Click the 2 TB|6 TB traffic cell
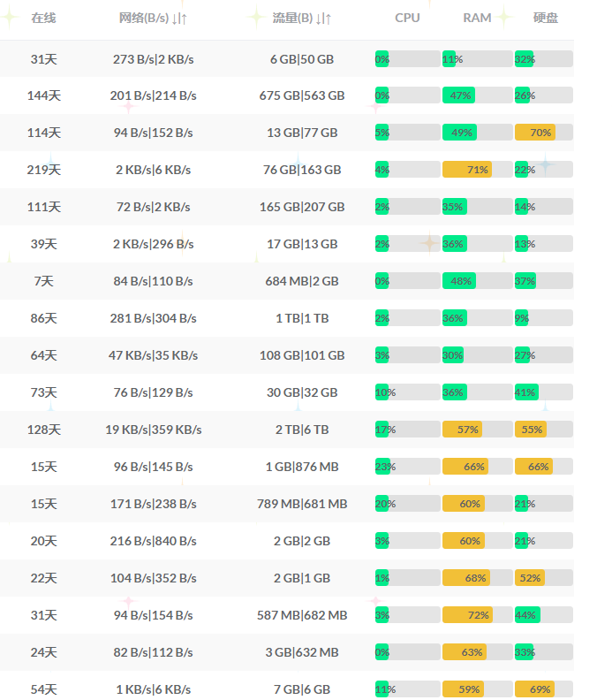The image size is (612, 700). 302,430
